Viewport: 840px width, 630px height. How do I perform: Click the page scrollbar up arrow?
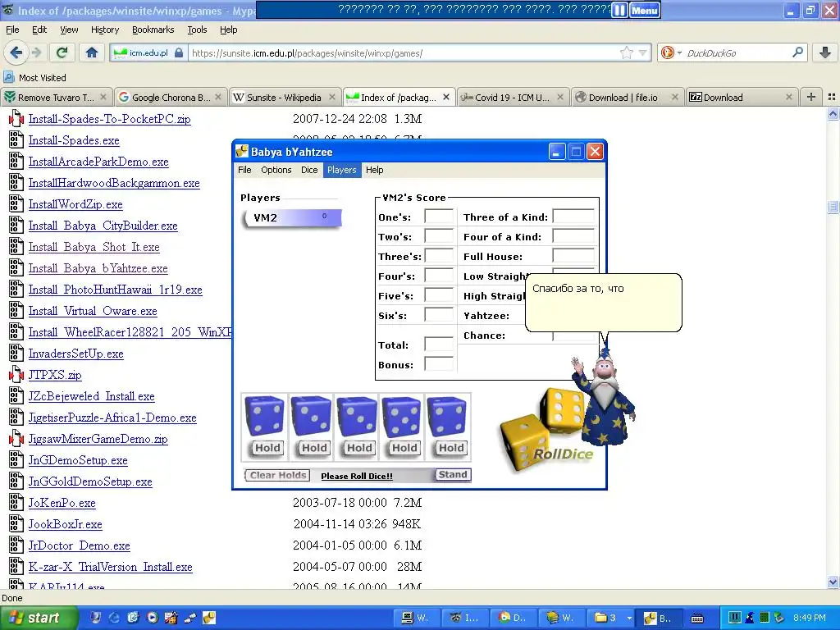coord(833,113)
